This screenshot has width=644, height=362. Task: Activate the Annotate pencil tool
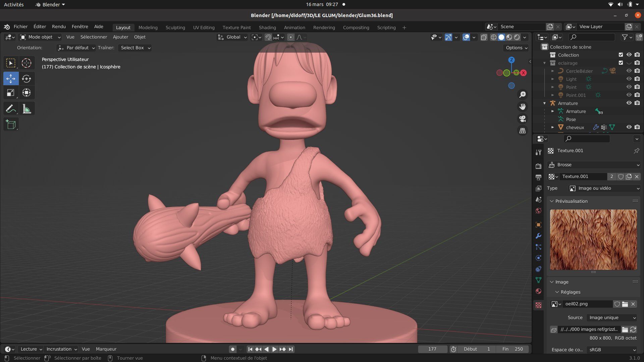point(11,109)
